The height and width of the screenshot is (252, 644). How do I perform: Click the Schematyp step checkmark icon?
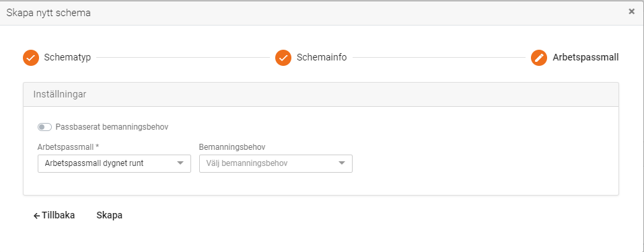click(31, 58)
